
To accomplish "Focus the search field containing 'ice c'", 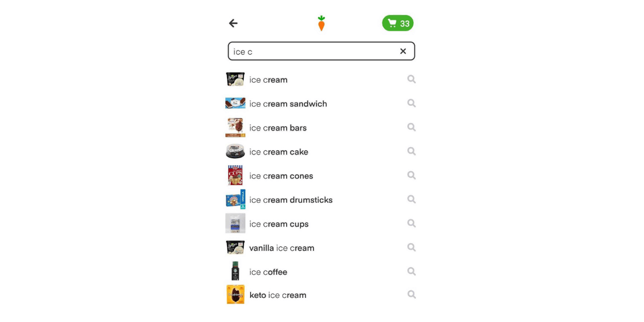I will click(x=321, y=51).
